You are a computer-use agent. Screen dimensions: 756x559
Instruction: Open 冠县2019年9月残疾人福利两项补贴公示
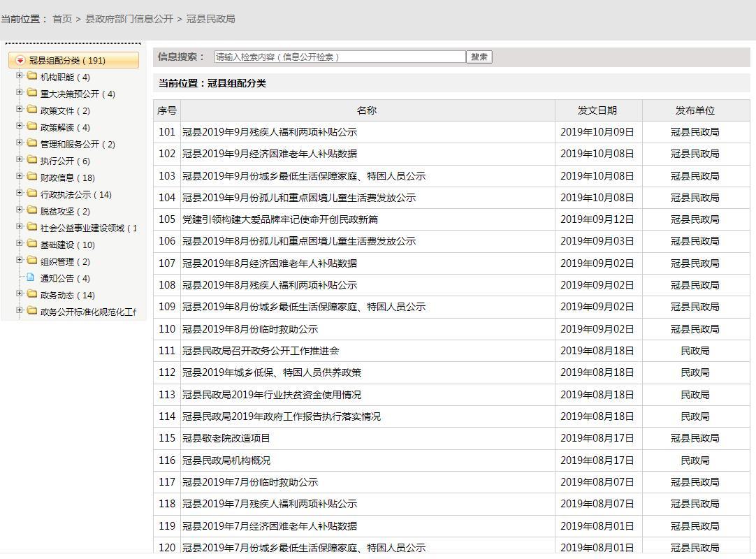pyautogui.click(x=270, y=132)
